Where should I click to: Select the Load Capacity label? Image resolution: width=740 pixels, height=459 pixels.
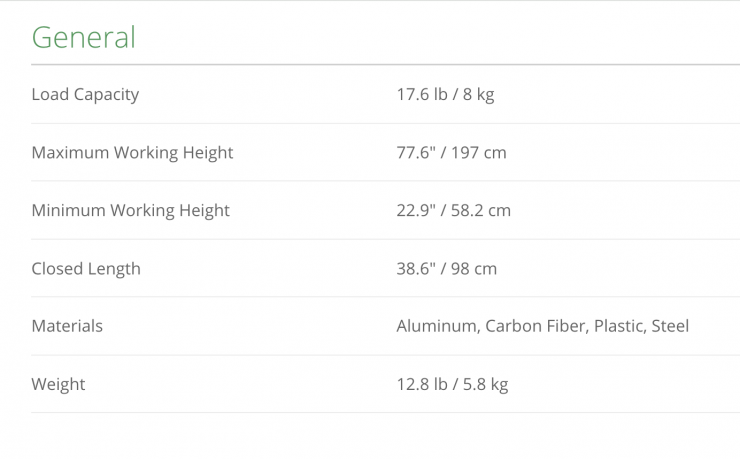pos(85,95)
